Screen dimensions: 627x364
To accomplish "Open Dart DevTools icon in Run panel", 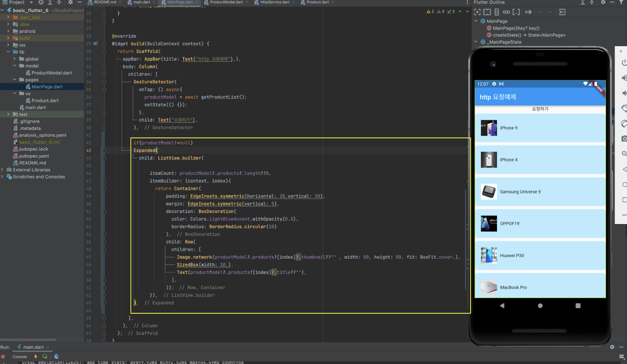I will click(57, 356).
